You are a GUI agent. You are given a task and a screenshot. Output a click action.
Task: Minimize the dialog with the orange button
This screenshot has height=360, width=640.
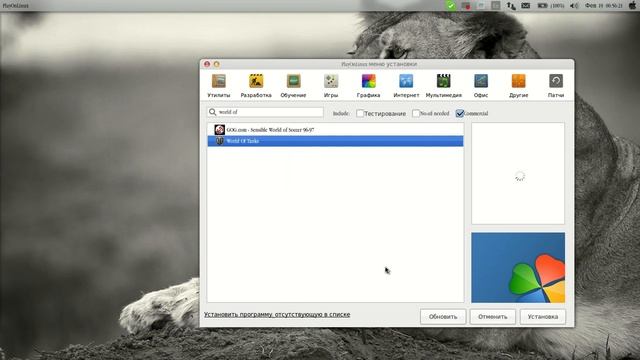coord(217,64)
